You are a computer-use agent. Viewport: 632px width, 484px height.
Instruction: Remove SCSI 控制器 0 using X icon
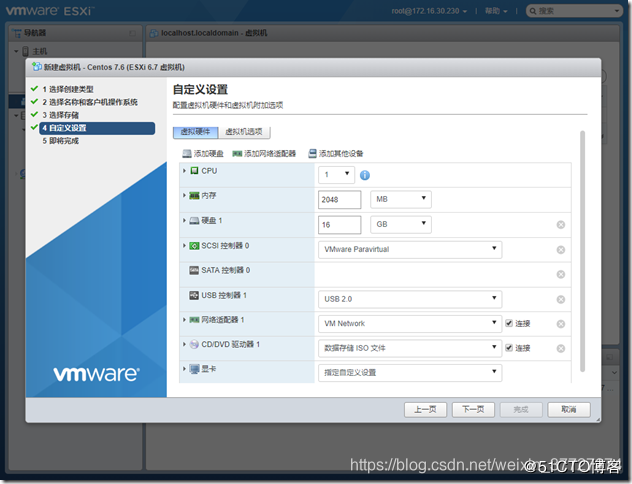pyautogui.click(x=561, y=250)
